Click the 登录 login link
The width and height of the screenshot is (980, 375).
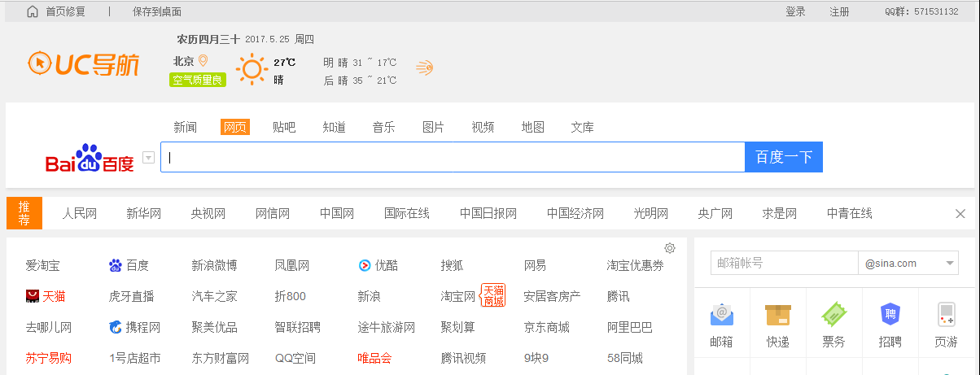coord(795,11)
